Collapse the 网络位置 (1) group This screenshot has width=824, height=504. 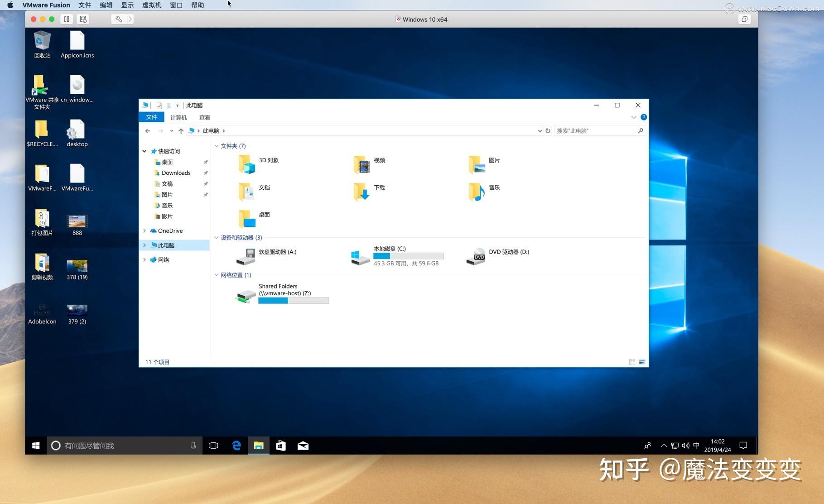coord(217,275)
